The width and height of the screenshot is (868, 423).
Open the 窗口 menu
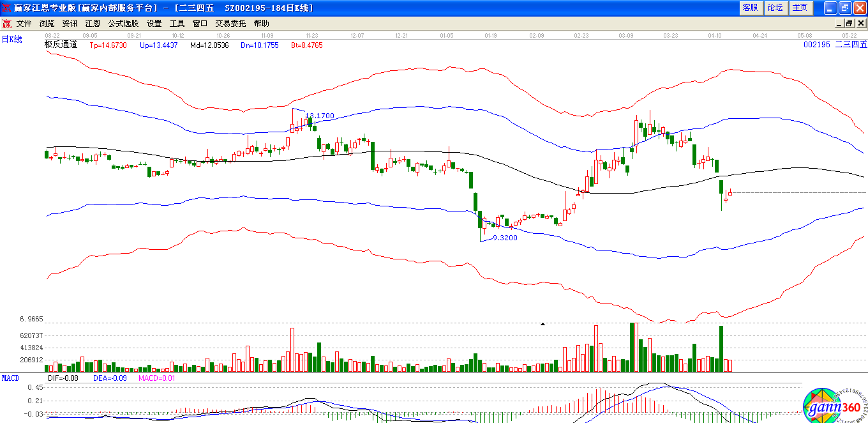[200, 23]
